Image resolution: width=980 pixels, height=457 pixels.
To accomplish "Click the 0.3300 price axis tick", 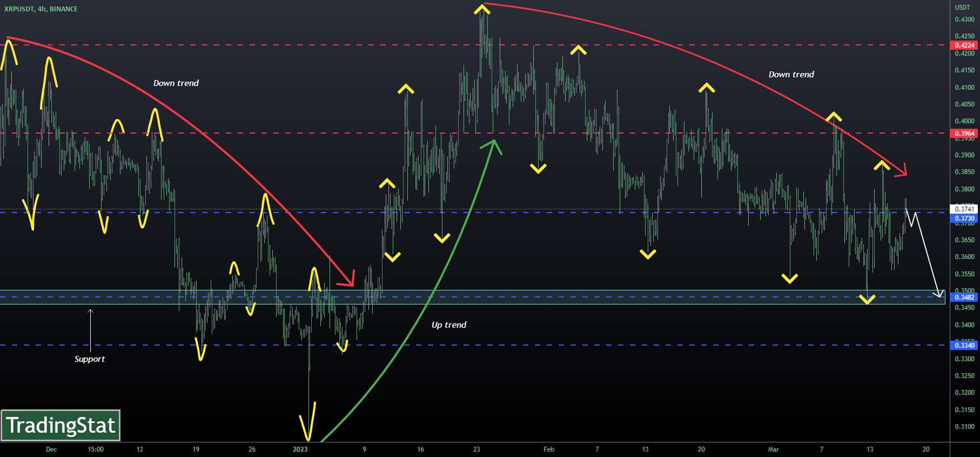I will [x=964, y=359].
